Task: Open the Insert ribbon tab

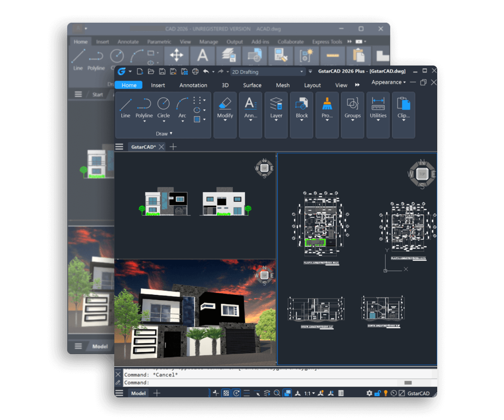Action: coord(158,85)
